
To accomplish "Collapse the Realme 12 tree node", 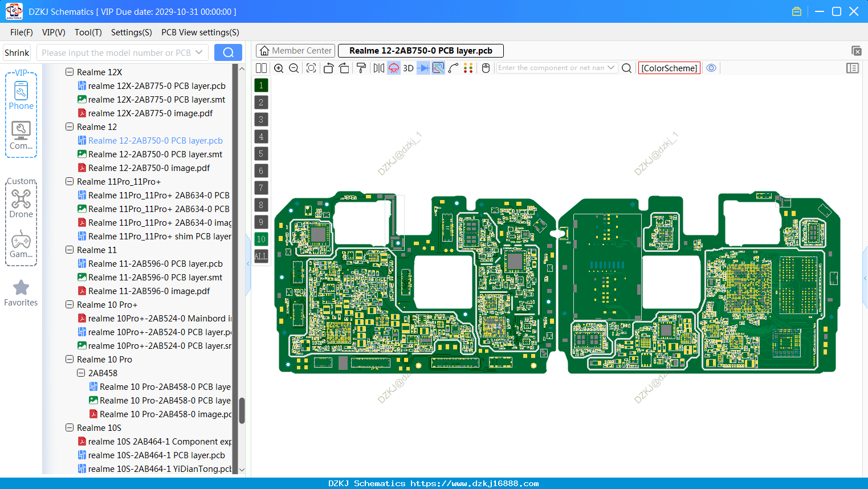I will tap(70, 127).
